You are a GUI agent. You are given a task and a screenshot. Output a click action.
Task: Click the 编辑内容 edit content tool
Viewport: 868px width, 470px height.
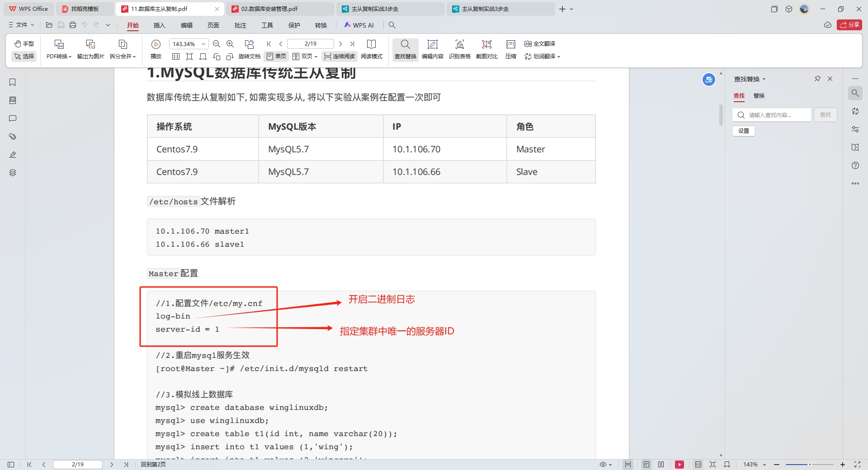point(433,49)
